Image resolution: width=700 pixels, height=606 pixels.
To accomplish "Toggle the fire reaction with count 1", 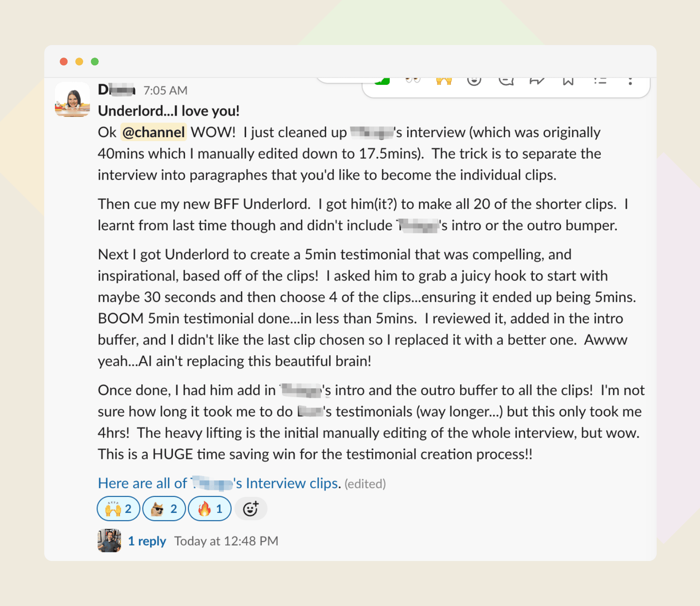I will coord(210,509).
